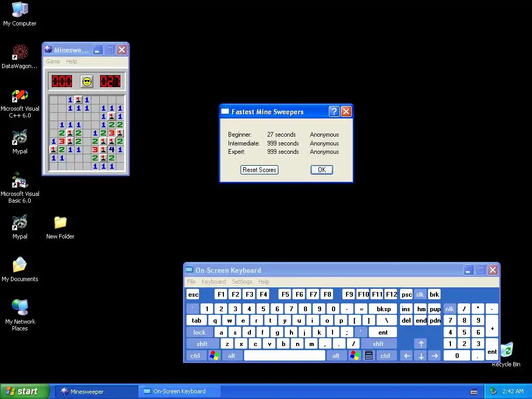Click the numpad plus key
This screenshot has width=532, height=399.
click(x=492, y=326)
